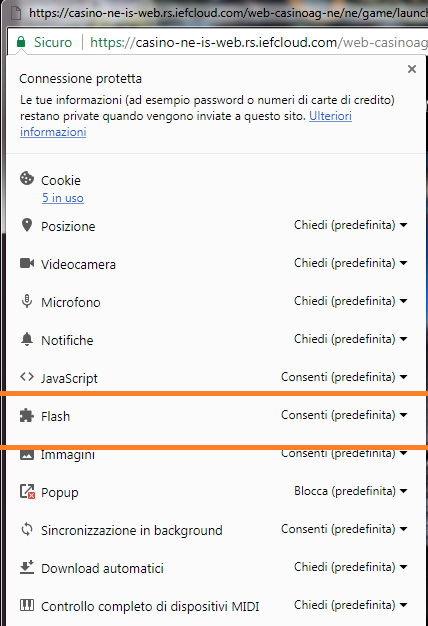Click the Microfono microphone icon
The image size is (428, 626).
(27, 301)
